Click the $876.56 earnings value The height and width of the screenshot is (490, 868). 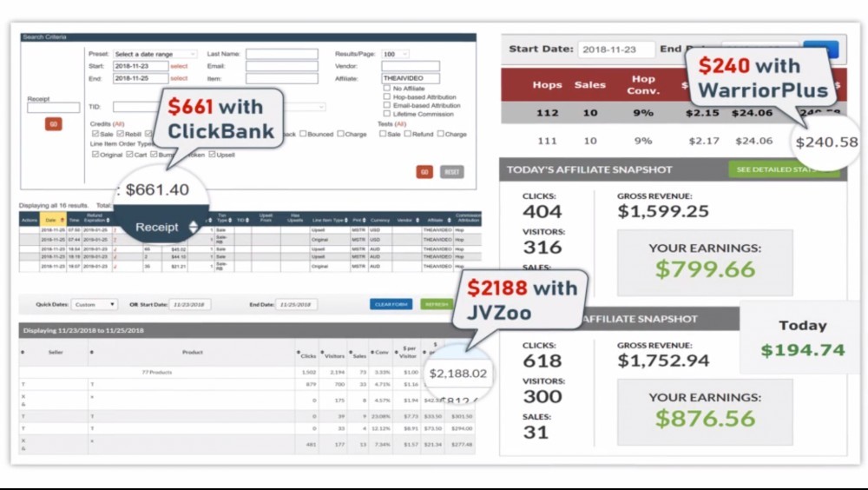705,418
